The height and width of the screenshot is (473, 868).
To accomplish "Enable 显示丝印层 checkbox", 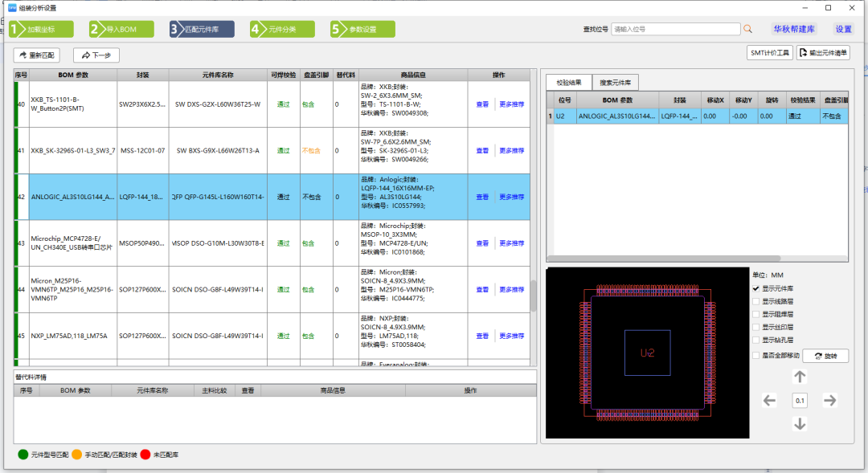I will point(756,327).
